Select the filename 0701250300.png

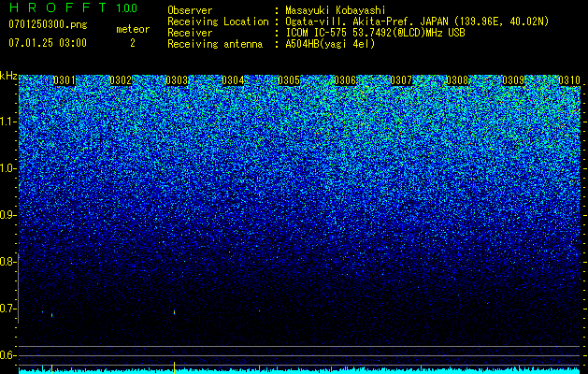tap(48, 24)
